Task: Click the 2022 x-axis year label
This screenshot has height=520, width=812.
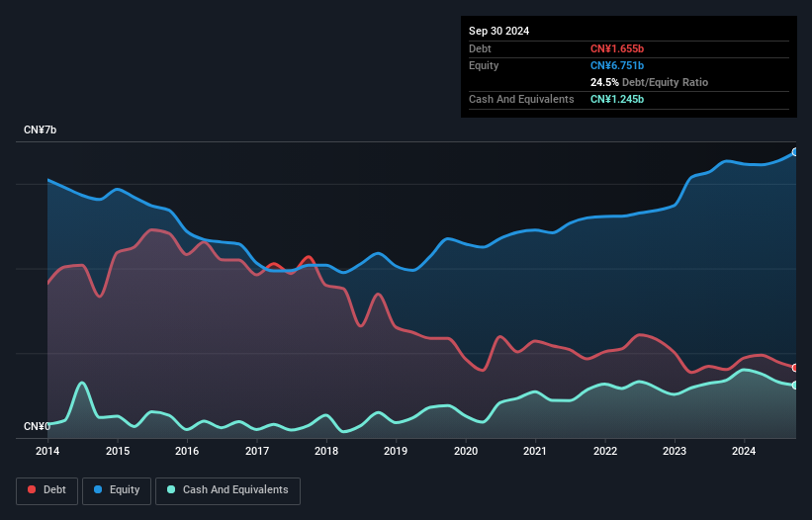Action: 605,451
